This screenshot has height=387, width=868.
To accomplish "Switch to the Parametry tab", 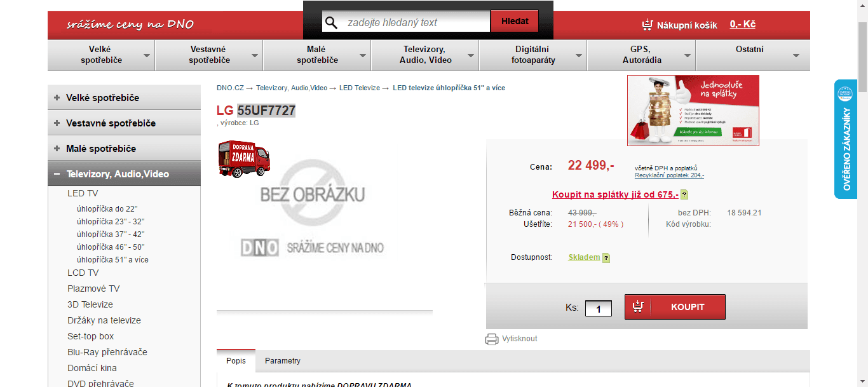I will tap(283, 361).
